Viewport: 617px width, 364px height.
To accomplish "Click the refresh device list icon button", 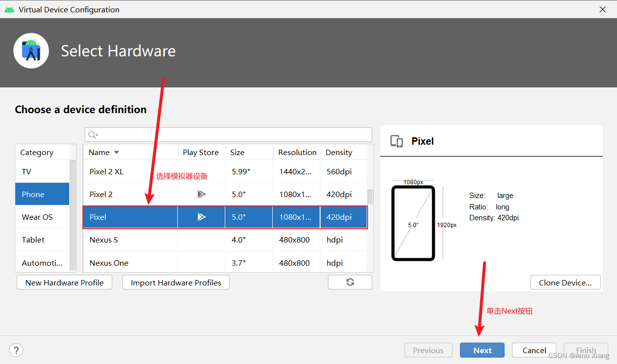I will [x=350, y=282].
